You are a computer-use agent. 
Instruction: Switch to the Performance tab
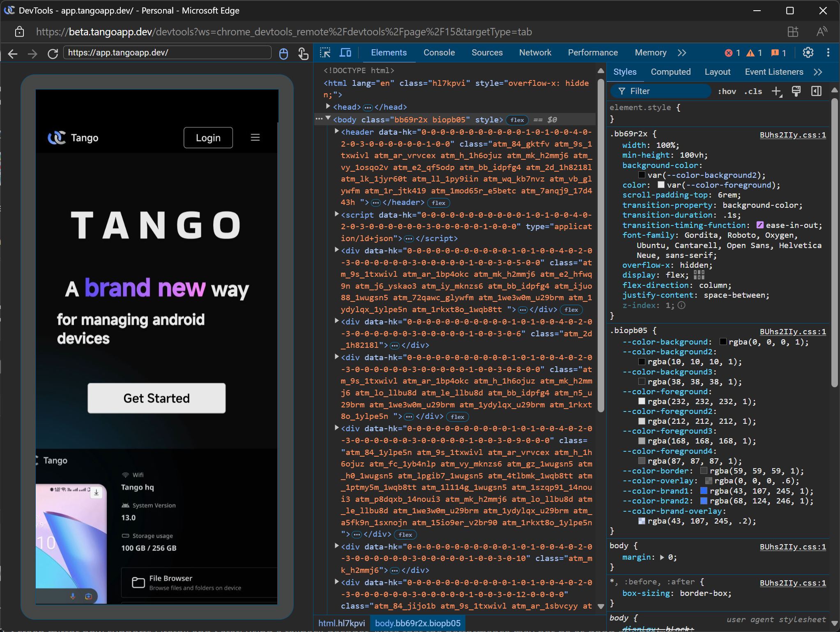593,53
